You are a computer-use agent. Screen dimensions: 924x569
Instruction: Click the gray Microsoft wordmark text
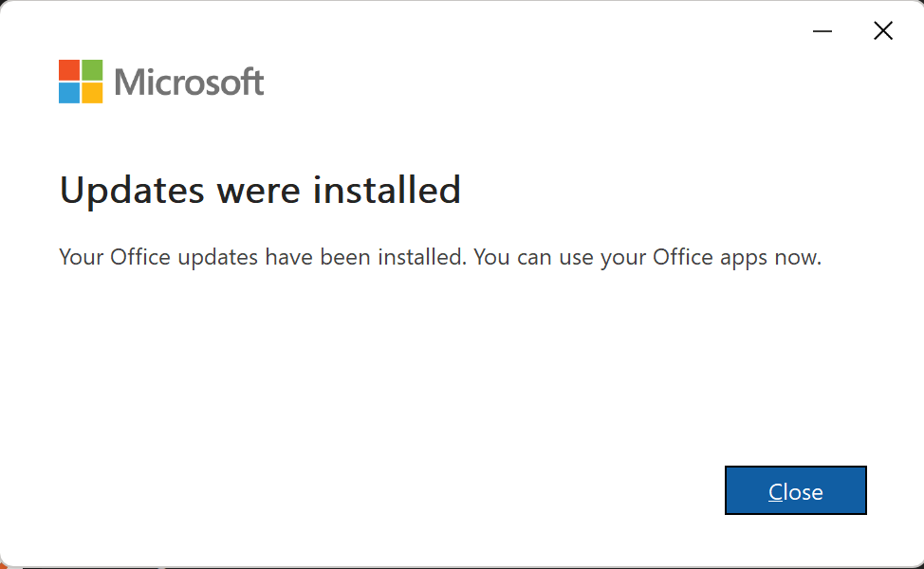click(189, 82)
